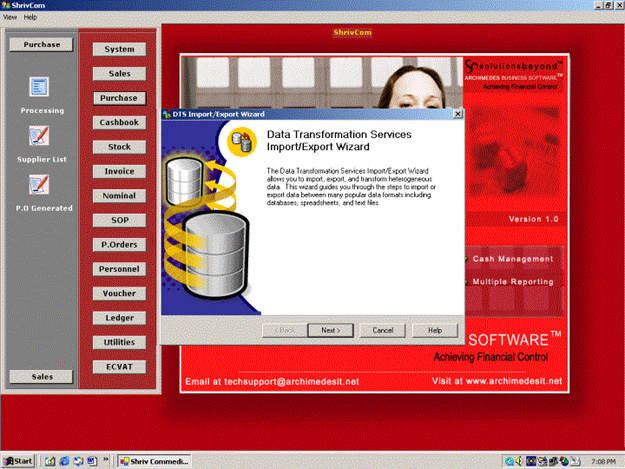Viewport: 625px width, 469px height.
Task: Open the Stock module
Action: point(119,147)
